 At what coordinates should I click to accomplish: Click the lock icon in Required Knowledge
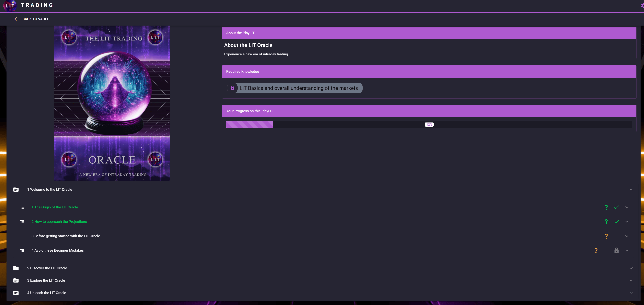point(232,88)
